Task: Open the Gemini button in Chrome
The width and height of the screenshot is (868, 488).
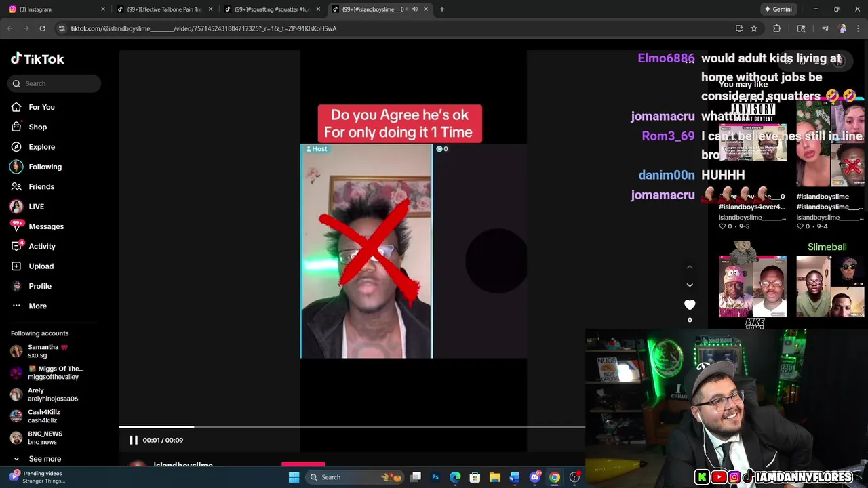Action: tap(778, 9)
